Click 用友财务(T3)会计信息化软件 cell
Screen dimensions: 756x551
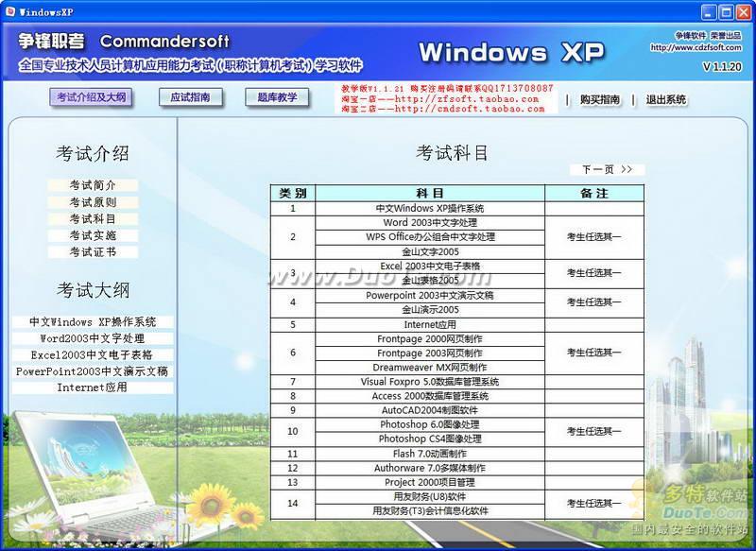coord(430,511)
